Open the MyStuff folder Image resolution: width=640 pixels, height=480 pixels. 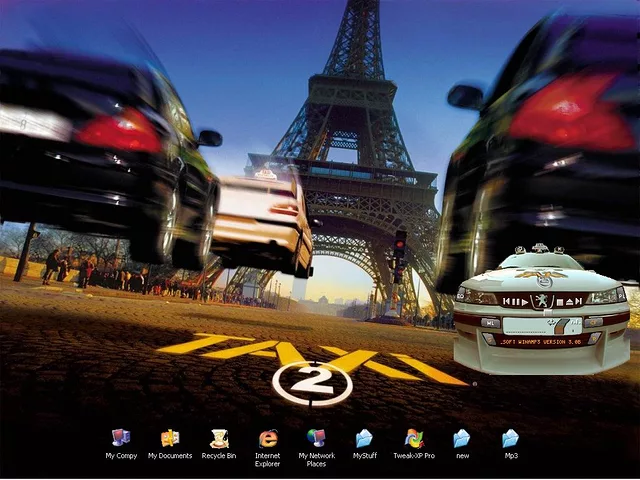(364, 438)
